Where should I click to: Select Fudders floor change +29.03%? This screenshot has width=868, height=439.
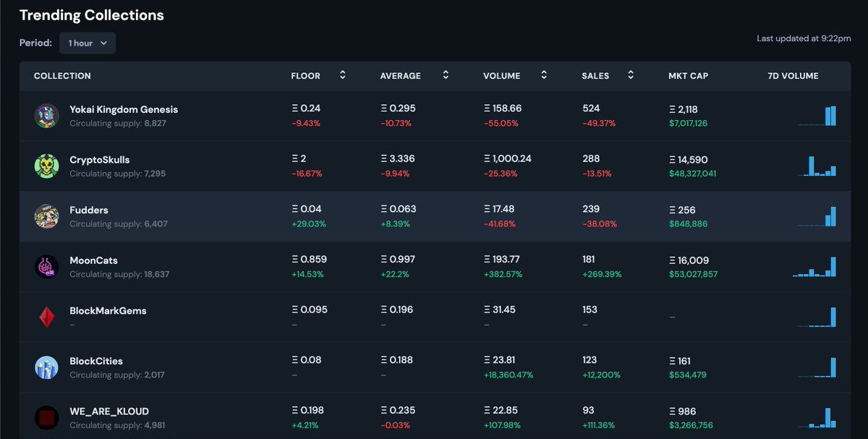[x=309, y=224]
